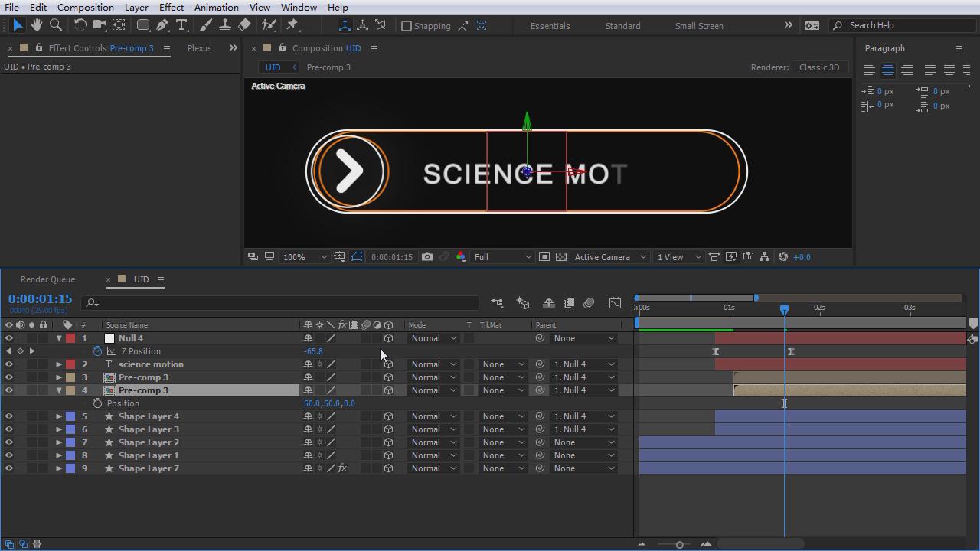Image resolution: width=980 pixels, height=551 pixels.
Task: Hide the science motion text layer
Action: pos(9,364)
